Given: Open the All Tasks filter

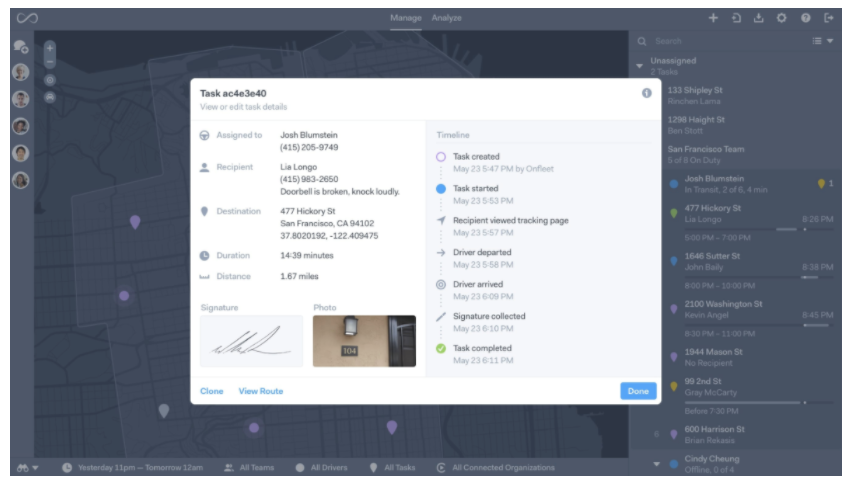Looking at the screenshot, I should pyautogui.click(x=392, y=468).
